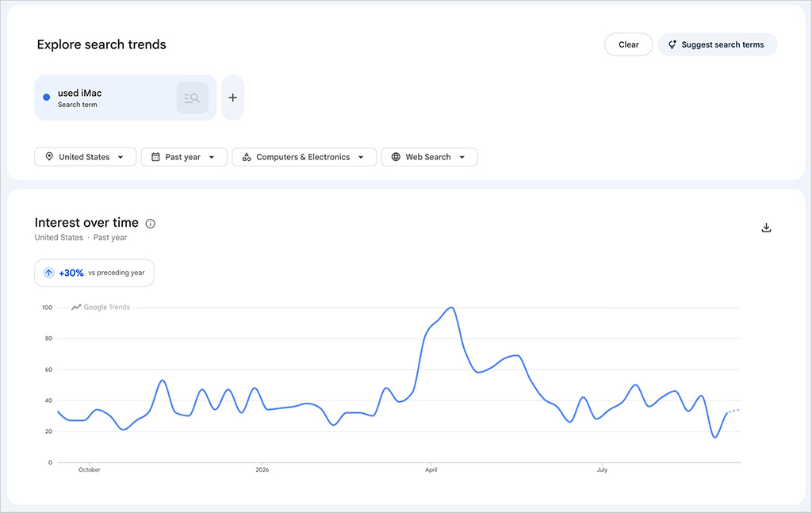Click the Explore search trends heading
812x513 pixels.
(x=101, y=44)
